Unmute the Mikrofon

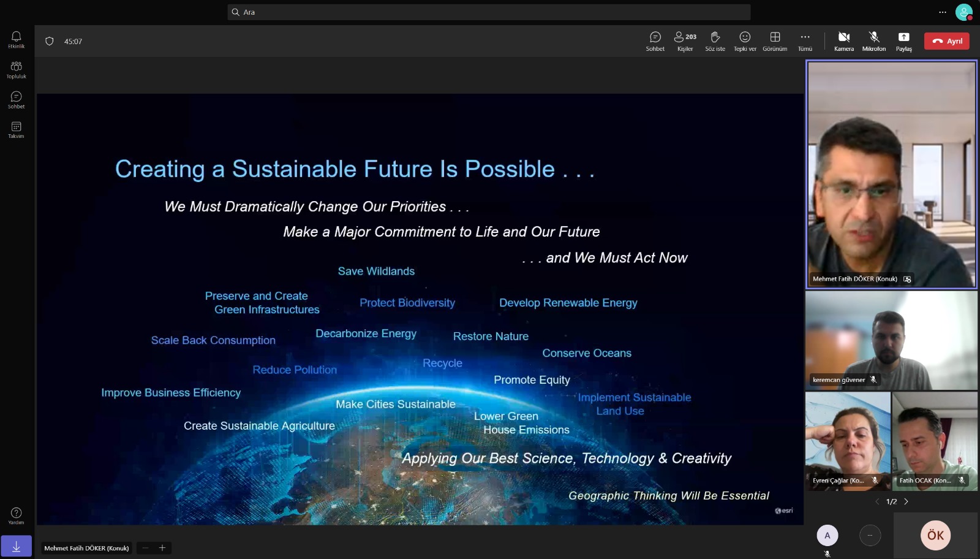point(873,41)
